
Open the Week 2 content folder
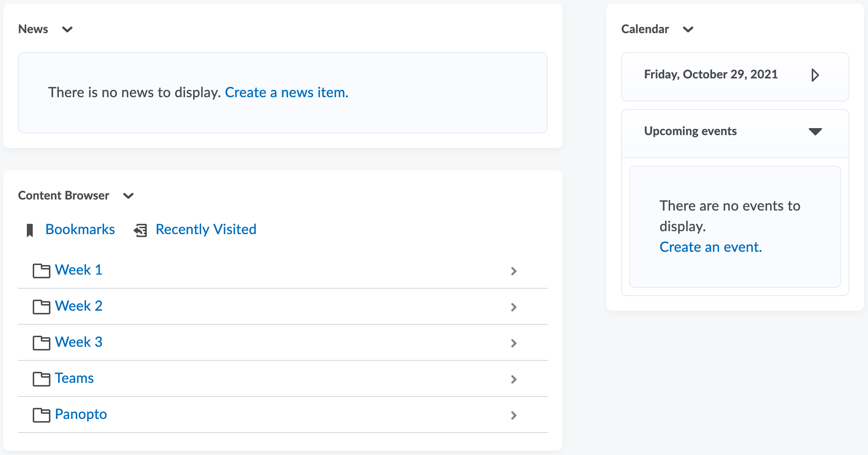pos(78,306)
